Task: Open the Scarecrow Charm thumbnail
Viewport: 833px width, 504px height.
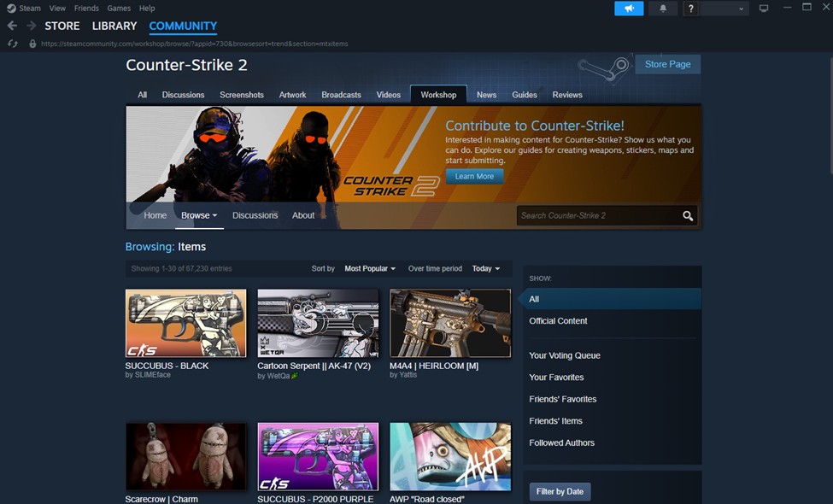Action: tap(186, 457)
